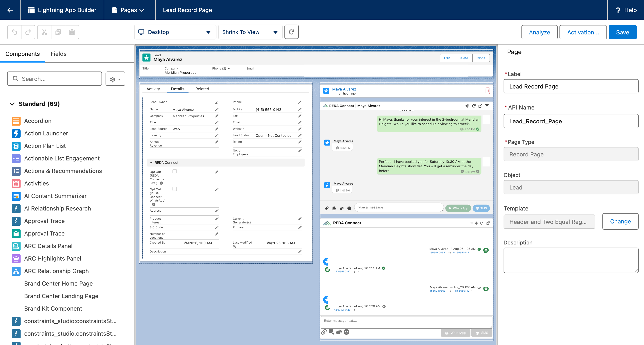Viewport: 644px width, 345px height.
Task: Expand the Phone (2) dropdown arrow
Action: coord(229,68)
